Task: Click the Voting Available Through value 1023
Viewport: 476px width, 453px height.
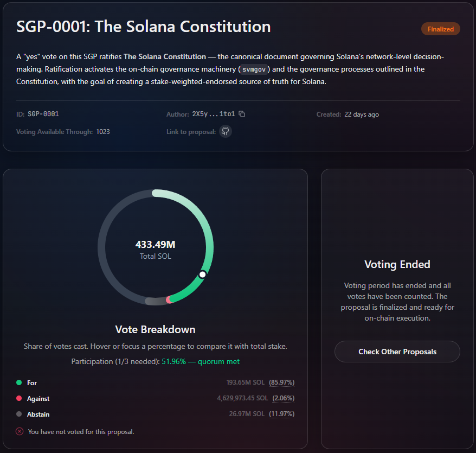Action: [x=103, y=132]
